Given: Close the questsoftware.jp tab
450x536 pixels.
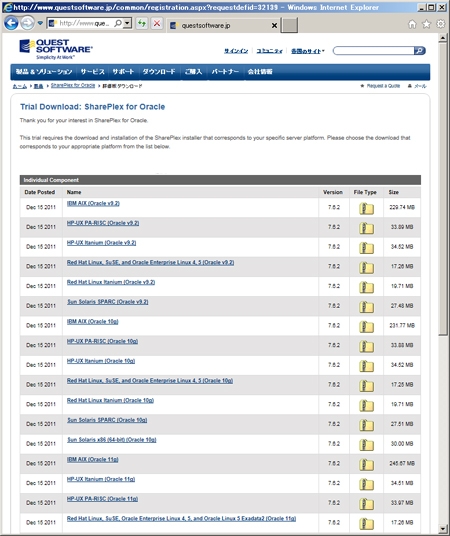Looking at the screenshot, I should click(274, 25).
